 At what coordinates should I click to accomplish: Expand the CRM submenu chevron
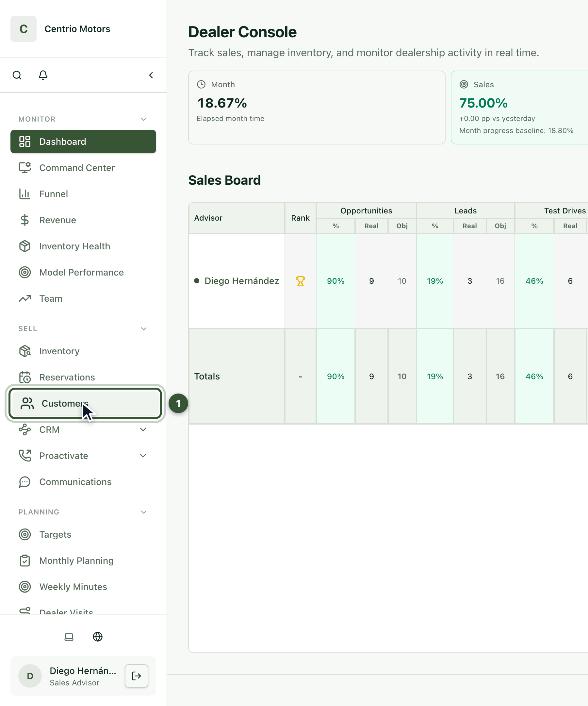tap(143, 430)
